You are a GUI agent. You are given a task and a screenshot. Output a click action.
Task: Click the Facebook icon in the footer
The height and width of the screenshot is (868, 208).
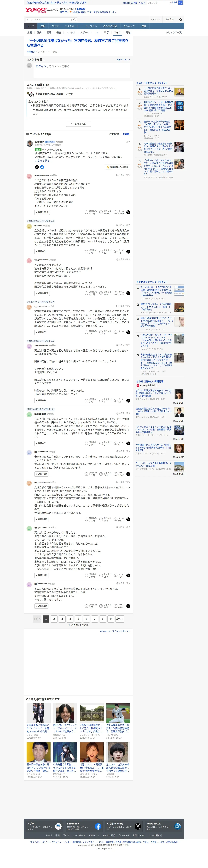[98, 827]
